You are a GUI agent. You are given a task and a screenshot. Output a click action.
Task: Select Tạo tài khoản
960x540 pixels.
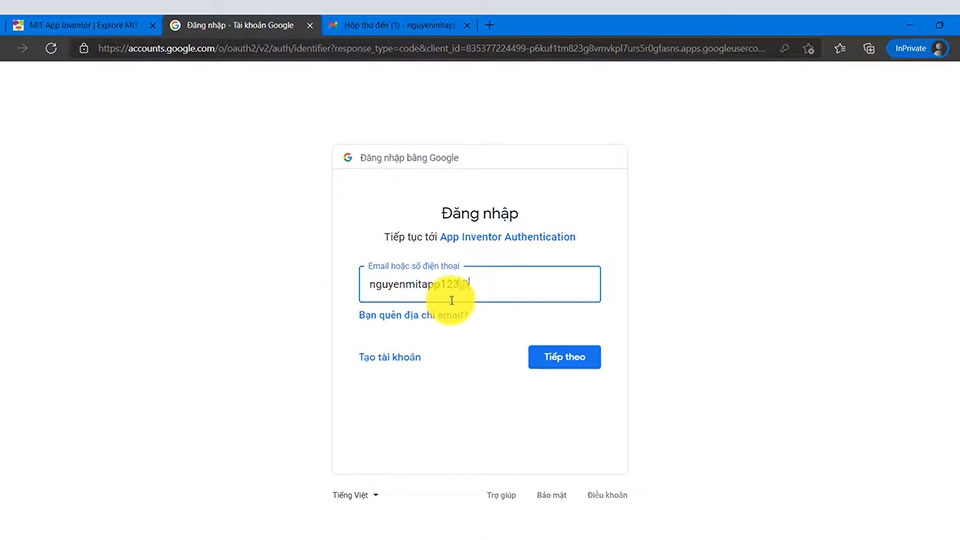[x=389, y=357]
